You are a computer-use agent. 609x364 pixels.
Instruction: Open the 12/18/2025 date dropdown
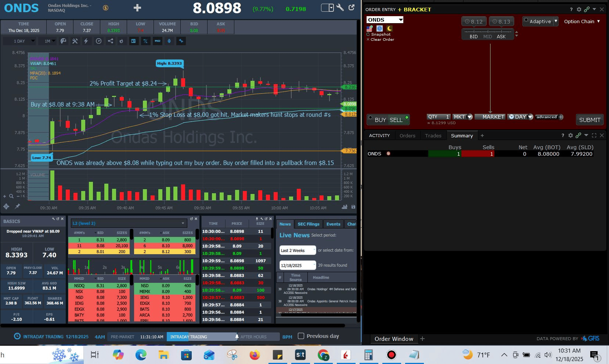pyautogui.click(x=298, y=265)
